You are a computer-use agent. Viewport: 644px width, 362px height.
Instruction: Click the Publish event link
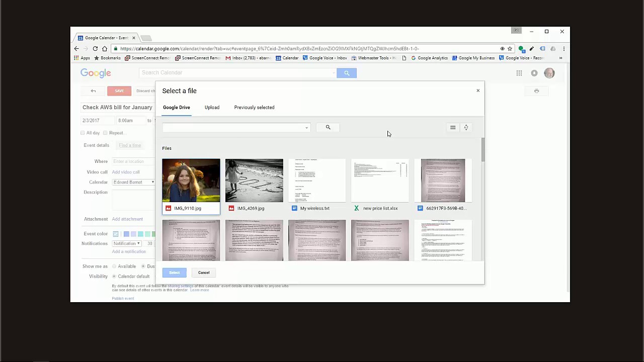(123, 298)
